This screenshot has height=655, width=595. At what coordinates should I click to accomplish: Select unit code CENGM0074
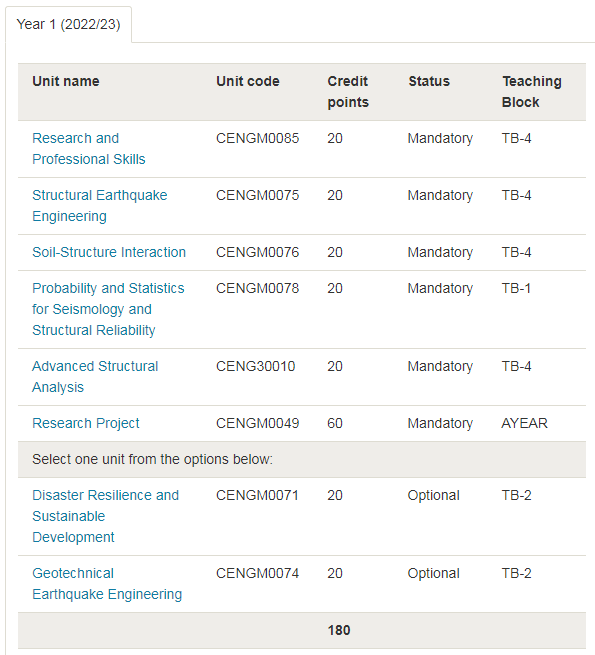[x=257, y=573]
